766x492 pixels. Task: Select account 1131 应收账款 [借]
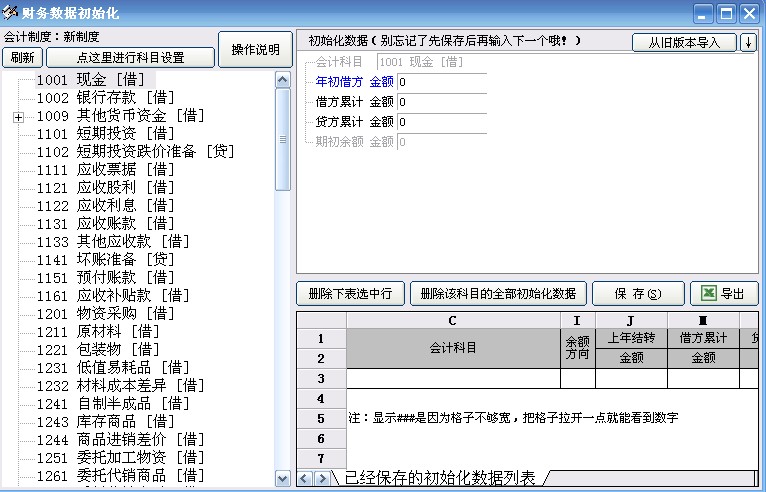point(106,224)
